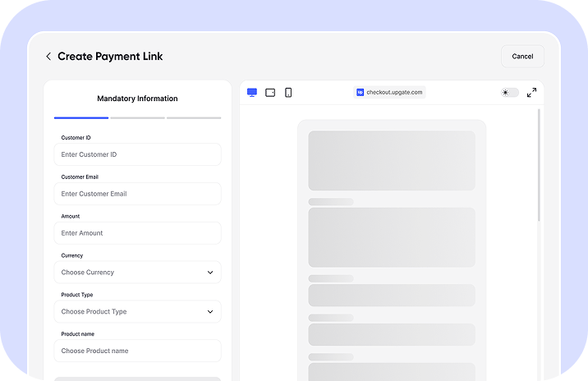This screenshot has height=381, width=588.
Task: Click the Amount label
Action: [71, 217]
